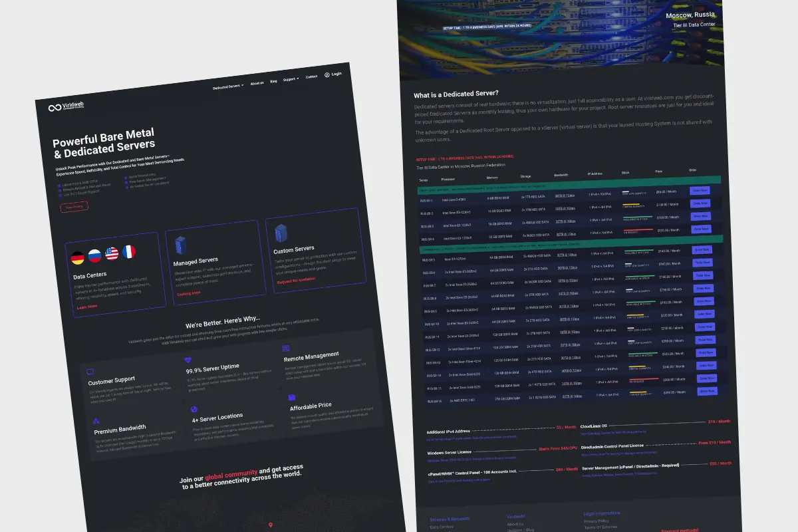The image size is (798, 532).
Task: Expand the Dedicated Servers dropdown menu
Action: 228,86
